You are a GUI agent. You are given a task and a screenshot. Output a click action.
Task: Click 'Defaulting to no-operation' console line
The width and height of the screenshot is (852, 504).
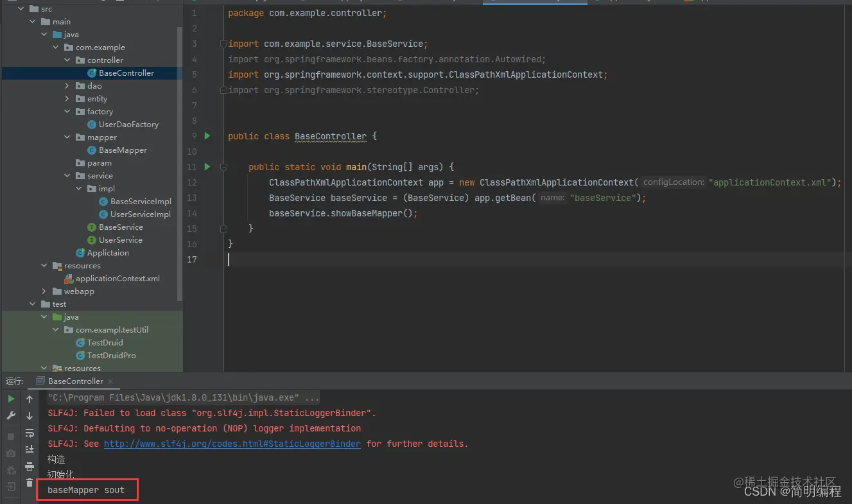(204, 429)
